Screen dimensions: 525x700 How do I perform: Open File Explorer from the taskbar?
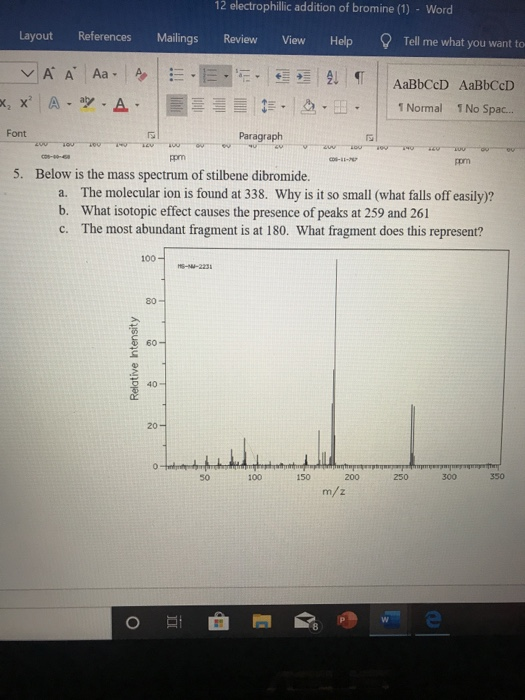point(262,621)
